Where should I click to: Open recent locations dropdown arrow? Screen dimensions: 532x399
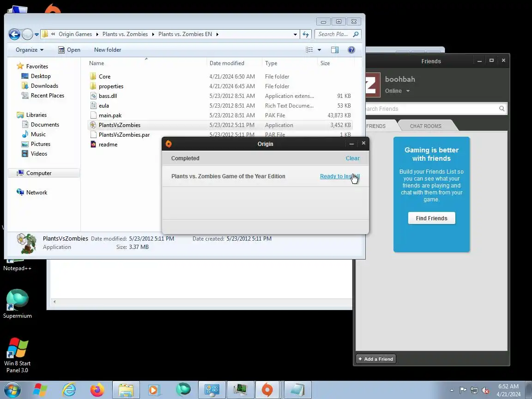[36, 34]
